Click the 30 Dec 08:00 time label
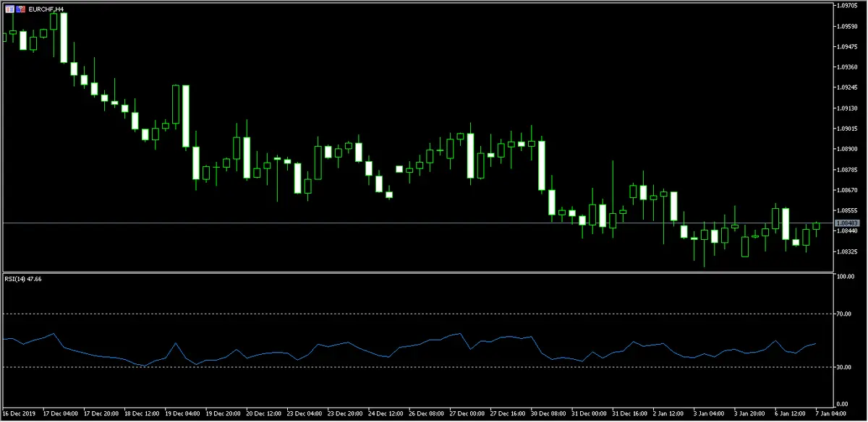This screenshot has height=422, width=868. click(550, 414)
